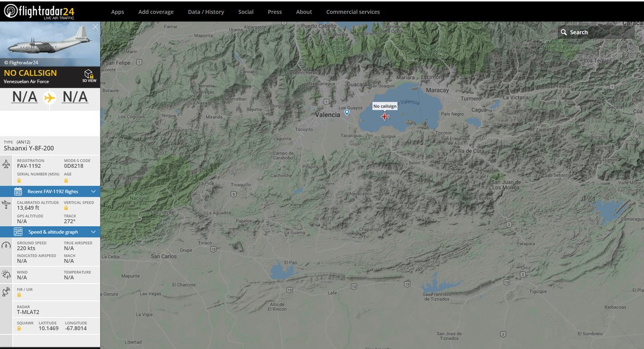Click the altitude icon beside Calibrated Altitude
The image size is (644, 349).
(6, 204)
